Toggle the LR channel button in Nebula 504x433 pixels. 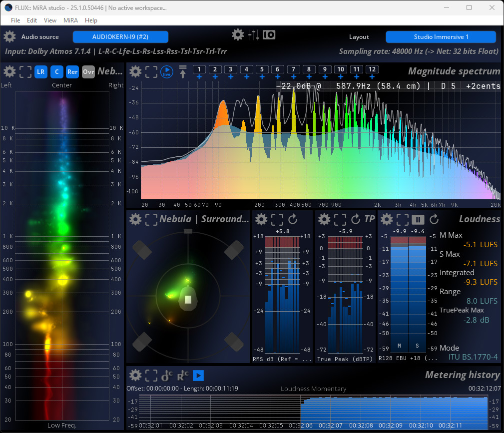pos(41,72)
